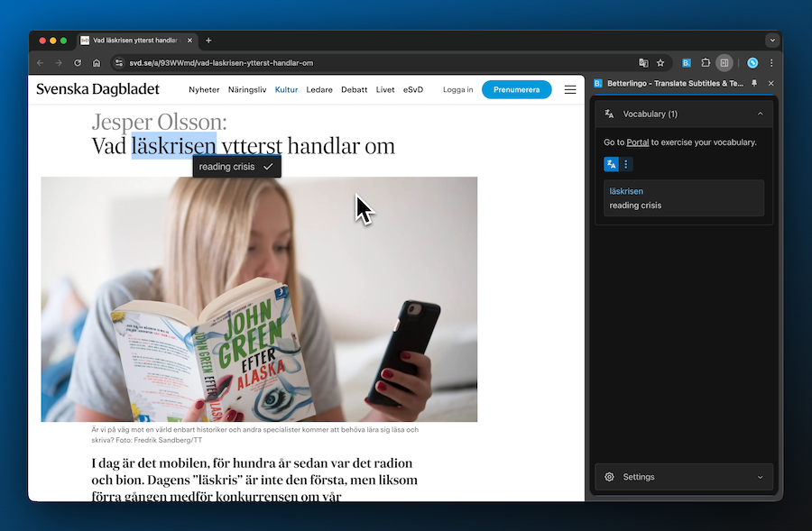Click Logga in
The height and width of the screenshot is (531, 812).
click(x=457, y=89)
